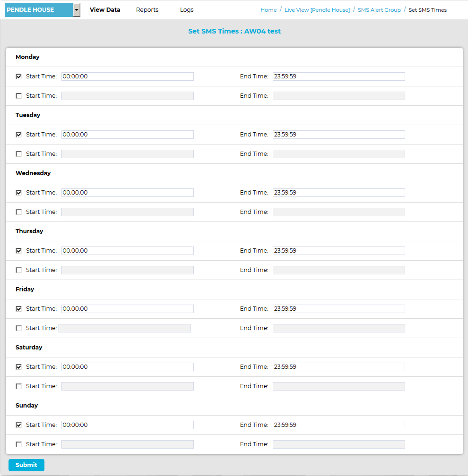Focus Thursday first Start Time field

(128, 251)
